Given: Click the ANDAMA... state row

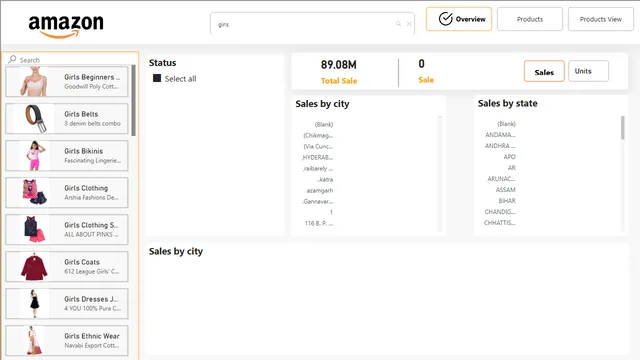Looking at the screenshot, I should (x=500, y=135).
